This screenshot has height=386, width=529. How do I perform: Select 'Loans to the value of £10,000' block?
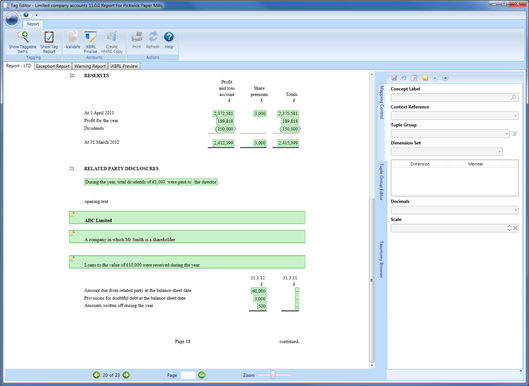click(187, 262)
